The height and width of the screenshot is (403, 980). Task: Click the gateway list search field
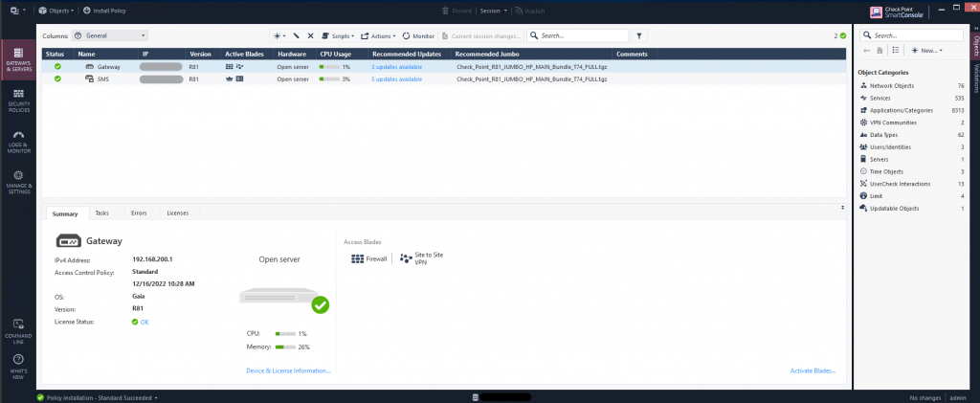tap(579, 35)
